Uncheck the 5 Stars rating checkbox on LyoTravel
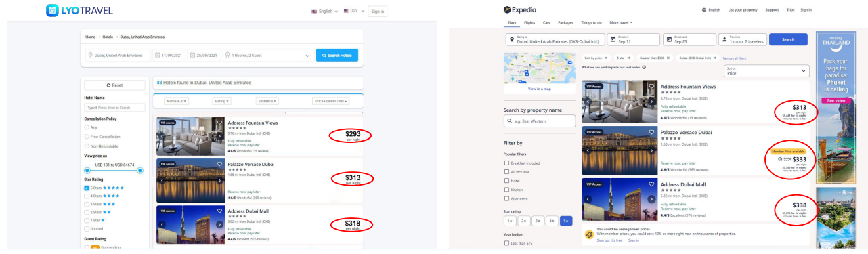 click(x=87, y=188)
